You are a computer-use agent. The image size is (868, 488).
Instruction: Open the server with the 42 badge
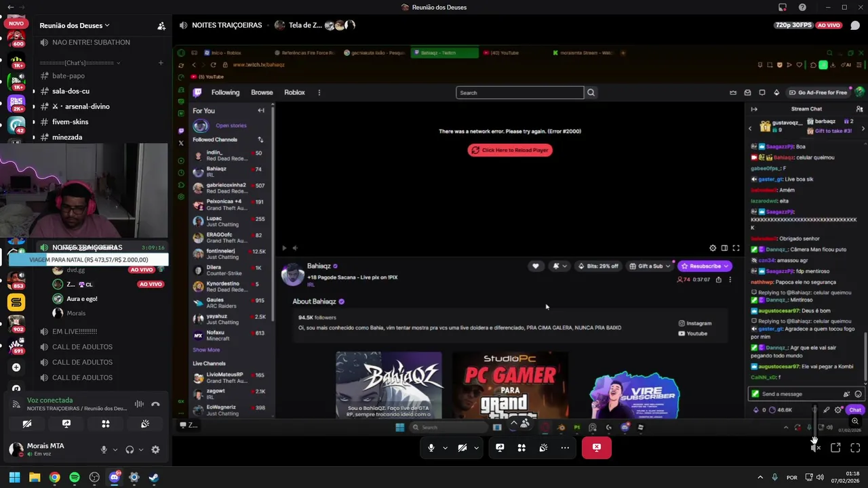click(x=16, y=125)
